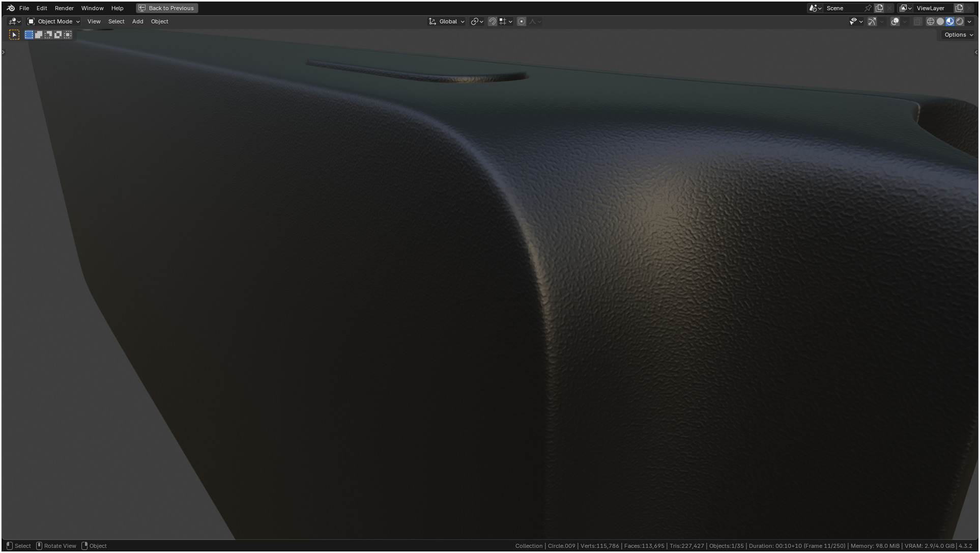Switch to rendered viewport shading

(x=960, y=21)
